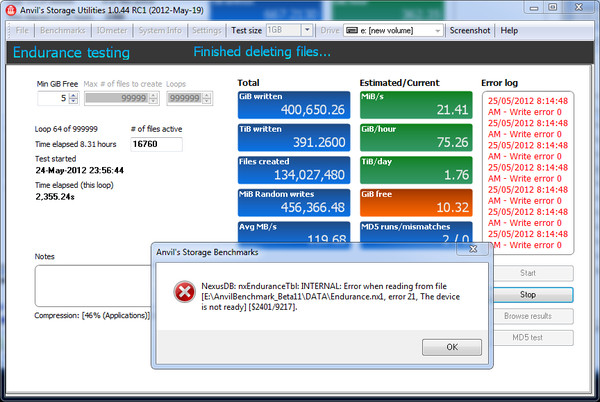Click the Screenshot toolbar button

click(x=470, y=30)
